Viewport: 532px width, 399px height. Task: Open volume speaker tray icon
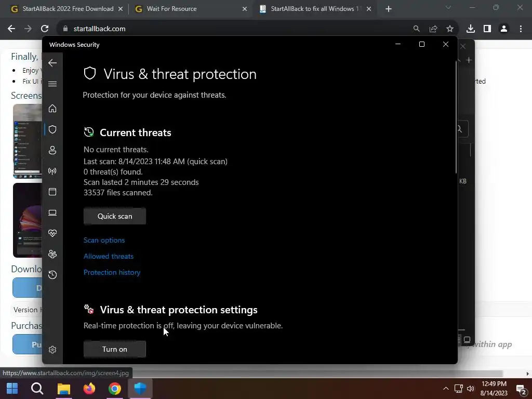tap(470, 389)
